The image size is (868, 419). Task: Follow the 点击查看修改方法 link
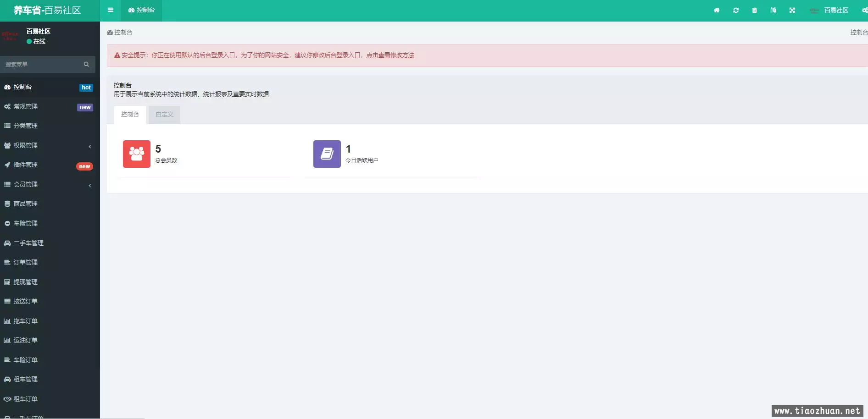pyautogui.click(x=390, y=55)
